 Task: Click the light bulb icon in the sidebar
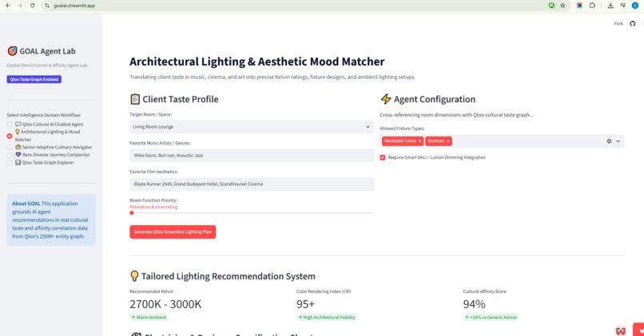pos(18,132)
